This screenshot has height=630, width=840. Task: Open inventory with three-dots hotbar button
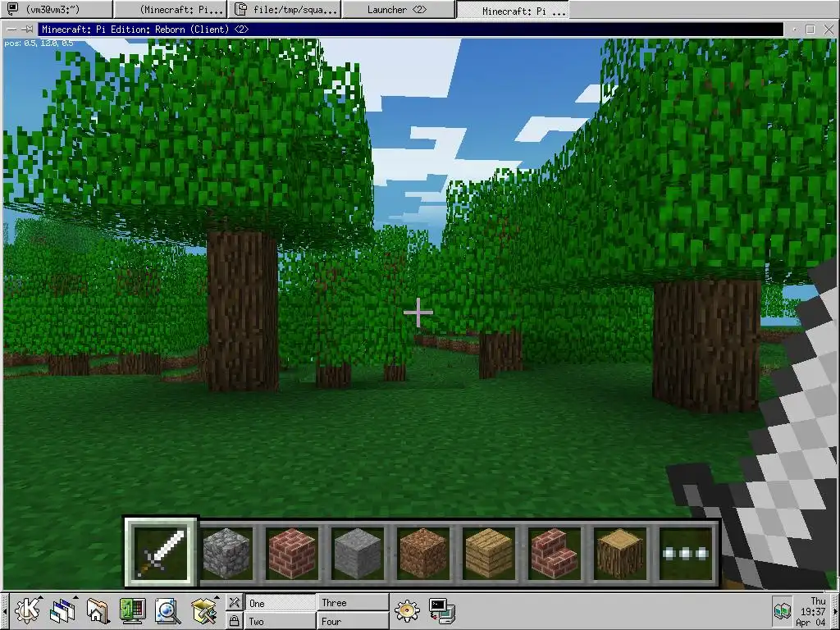pos(685,553)
